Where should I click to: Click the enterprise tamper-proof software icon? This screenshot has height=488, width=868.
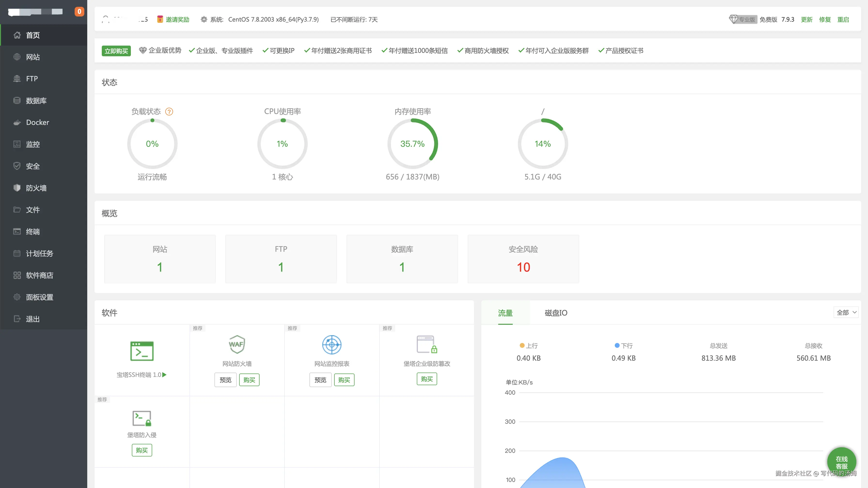point(426,344)
